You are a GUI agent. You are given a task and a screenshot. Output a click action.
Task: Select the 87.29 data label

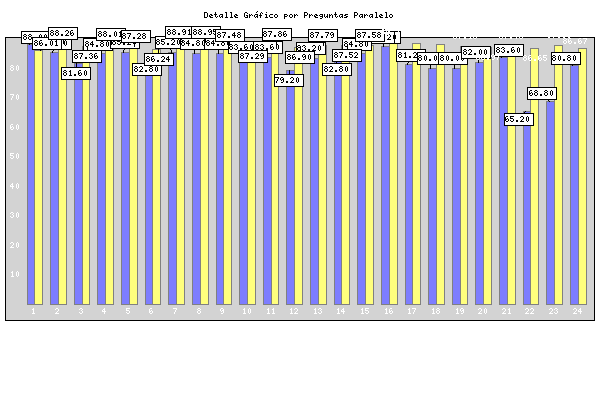point(253,56)
